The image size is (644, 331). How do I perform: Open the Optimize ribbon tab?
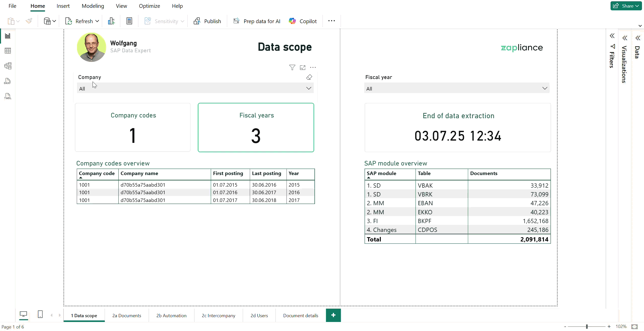click(x=149, y=6)
